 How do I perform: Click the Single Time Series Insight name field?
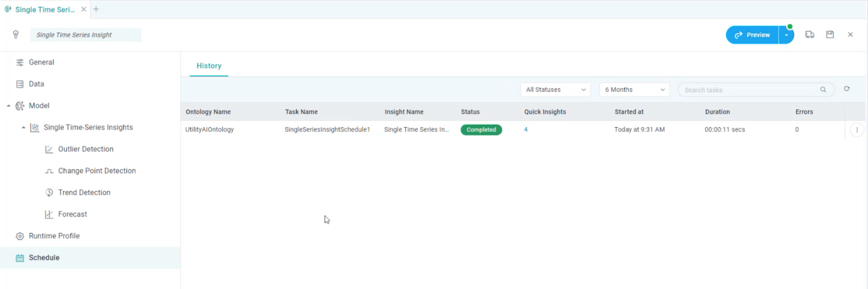coord(85,35)
